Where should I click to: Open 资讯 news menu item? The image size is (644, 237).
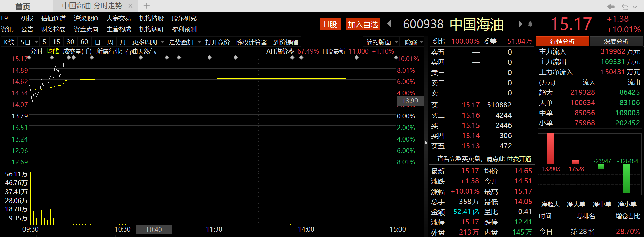point(7,29)
